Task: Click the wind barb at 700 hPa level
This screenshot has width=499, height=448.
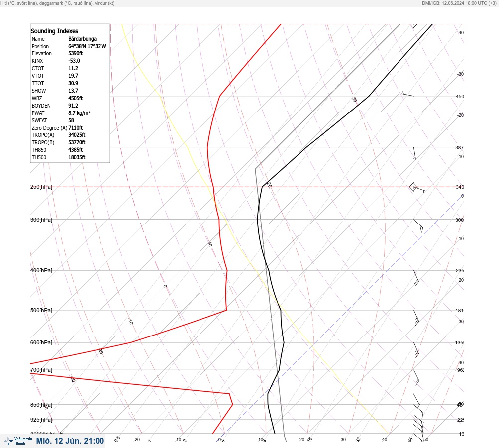Action: coord(416,377)
